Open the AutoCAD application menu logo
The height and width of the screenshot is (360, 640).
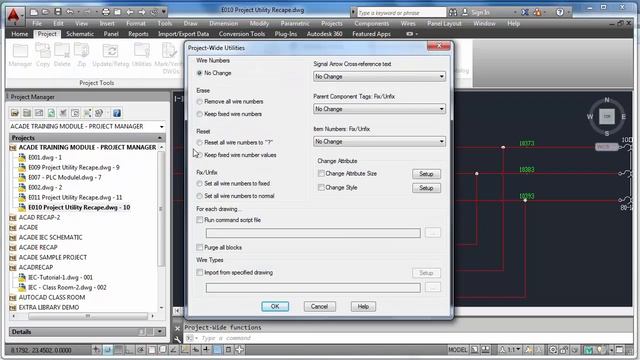(13, 16)
